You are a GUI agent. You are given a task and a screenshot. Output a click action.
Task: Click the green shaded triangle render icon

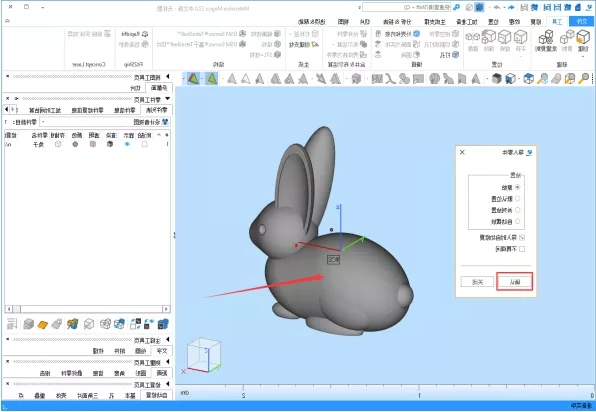(x=212, y=79)
